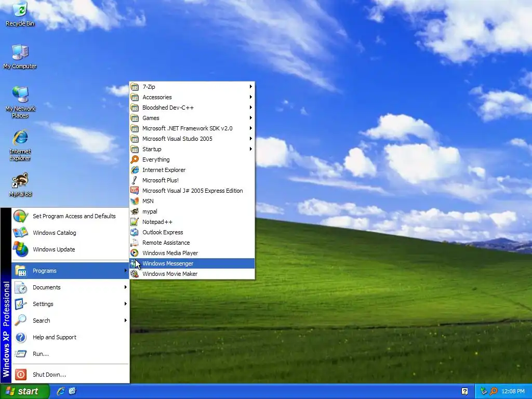Launch Outlook Express from Quick Launch bar

72,391
